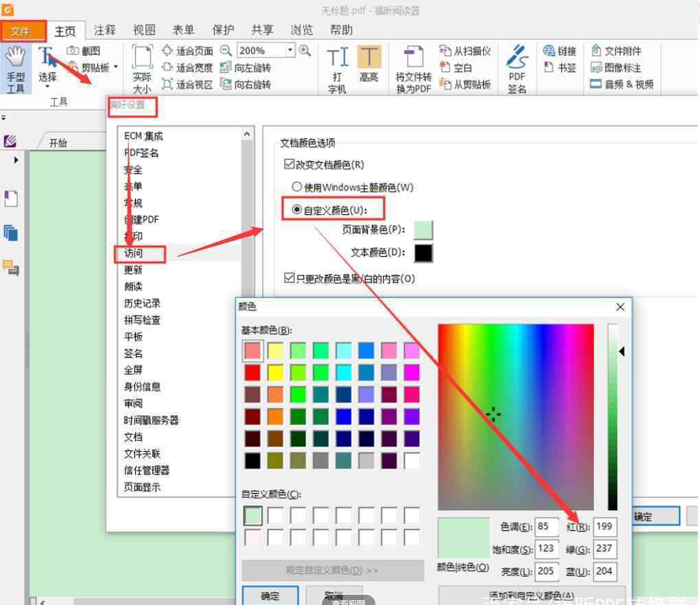Open the Help (帮助) ribbon tab
The width and height of the screenshot is (700, 605).
[x=341, y=30]
